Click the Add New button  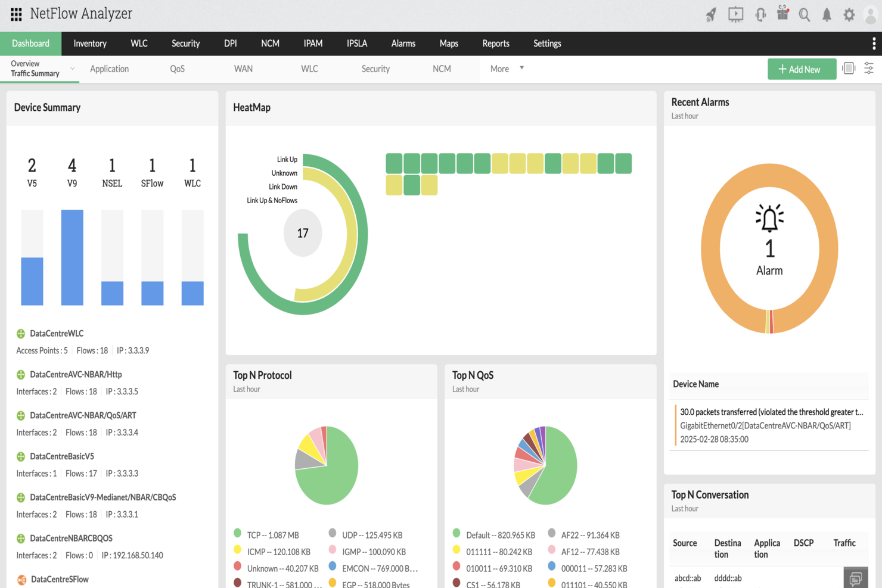pyautogui.click(x=802, y=69)
